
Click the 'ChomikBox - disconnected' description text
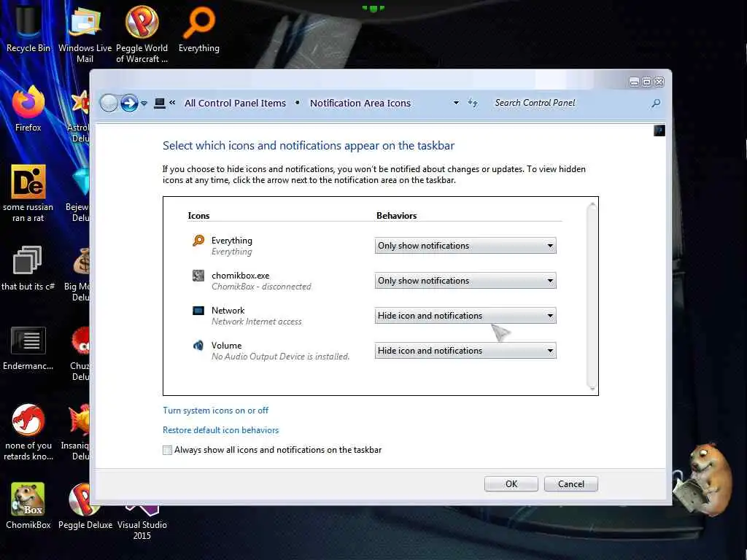click(x=261, y=287)
